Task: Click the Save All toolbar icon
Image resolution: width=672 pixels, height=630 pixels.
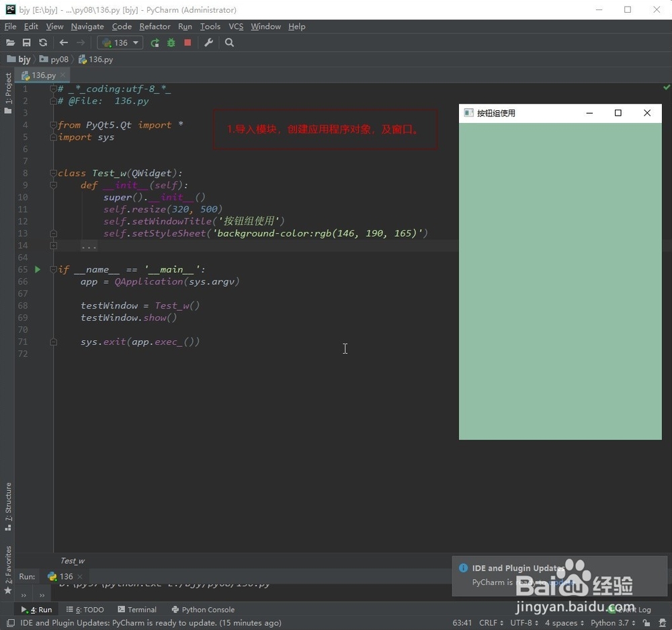Action: pyautogui.click(x=27, y=42)
